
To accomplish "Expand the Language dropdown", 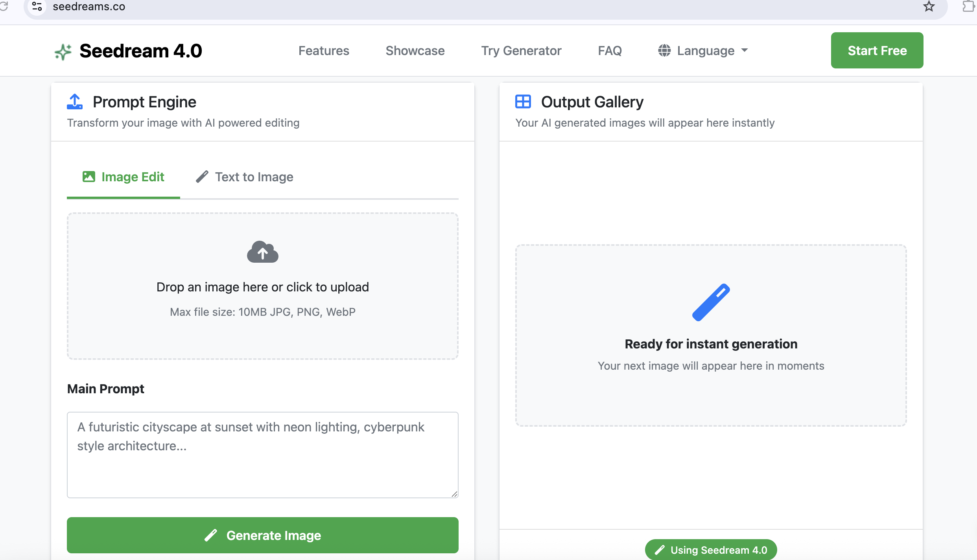I will click(x=704, y=51).
